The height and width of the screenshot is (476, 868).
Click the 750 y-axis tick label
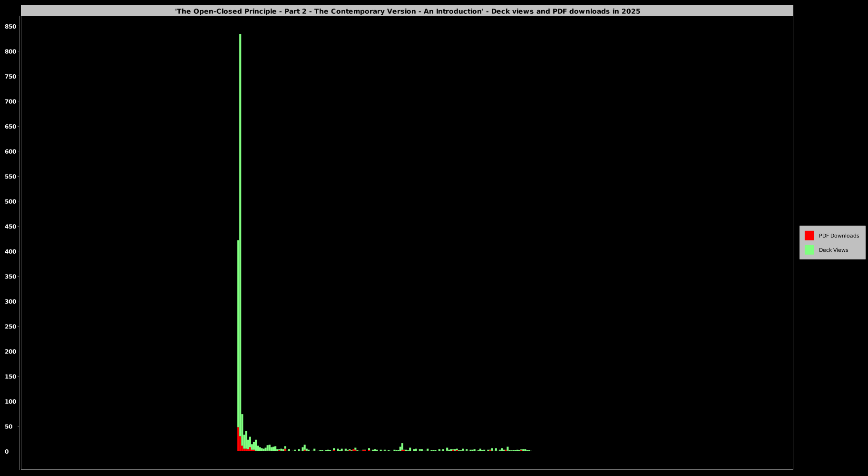pyautogui.click(x=10, y=77)
